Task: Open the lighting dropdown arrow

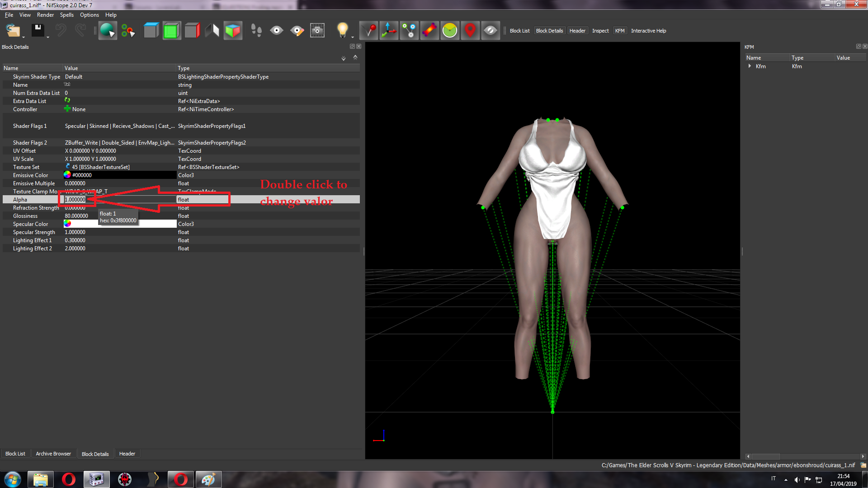Action: pyautogui.click(x=353, y=38)
